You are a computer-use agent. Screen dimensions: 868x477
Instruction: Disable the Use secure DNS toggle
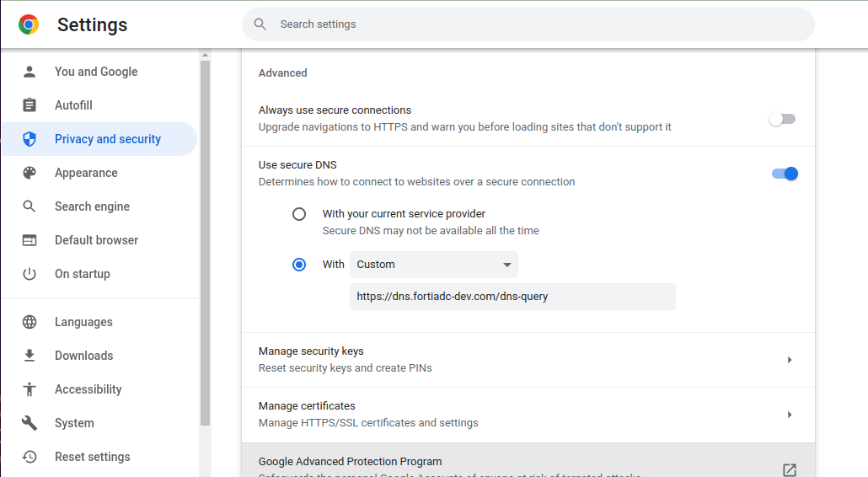click(785, 174)
